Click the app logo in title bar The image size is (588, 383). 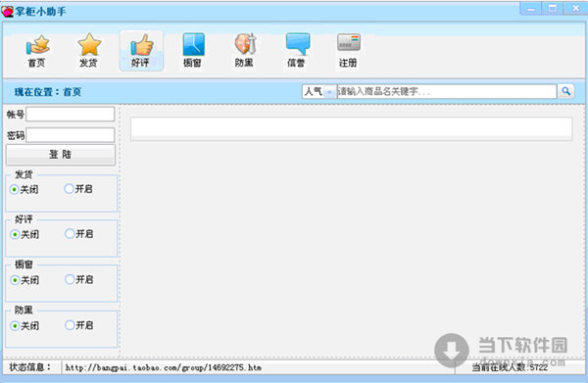[7, 12]
